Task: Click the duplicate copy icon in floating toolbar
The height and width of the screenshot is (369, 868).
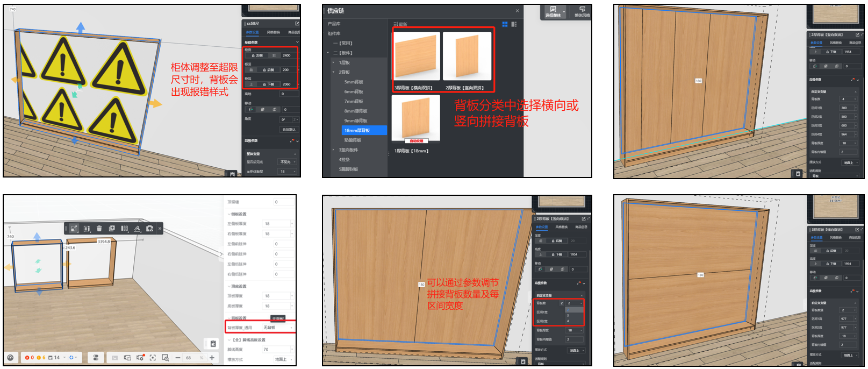Action: 112,229
